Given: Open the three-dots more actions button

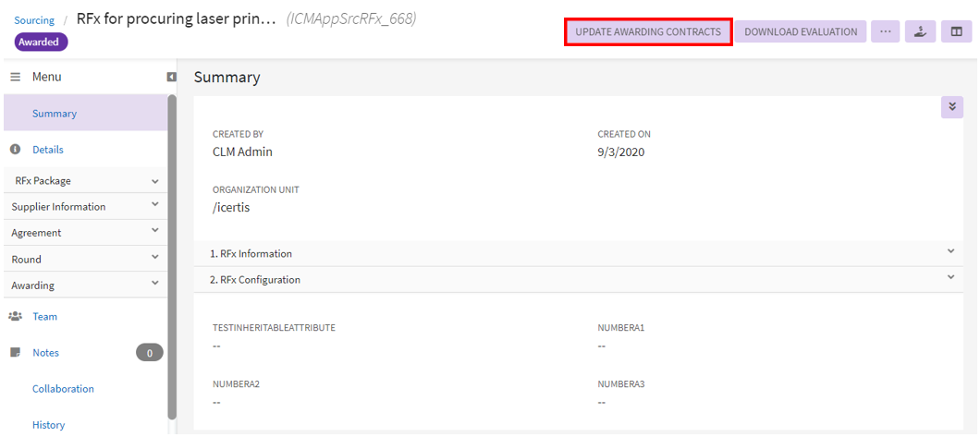Looking at the screenshot, I should click(885, 32).
